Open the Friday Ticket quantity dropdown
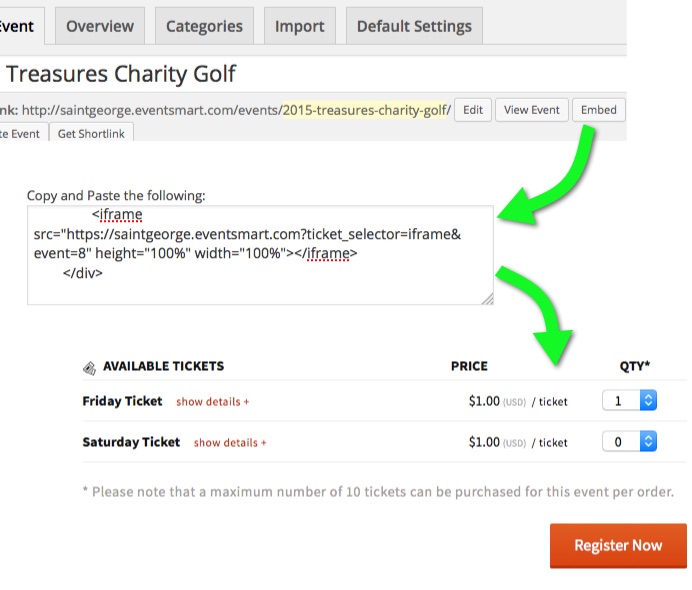The height and width of the screenshot is (590, 692). 629,401
